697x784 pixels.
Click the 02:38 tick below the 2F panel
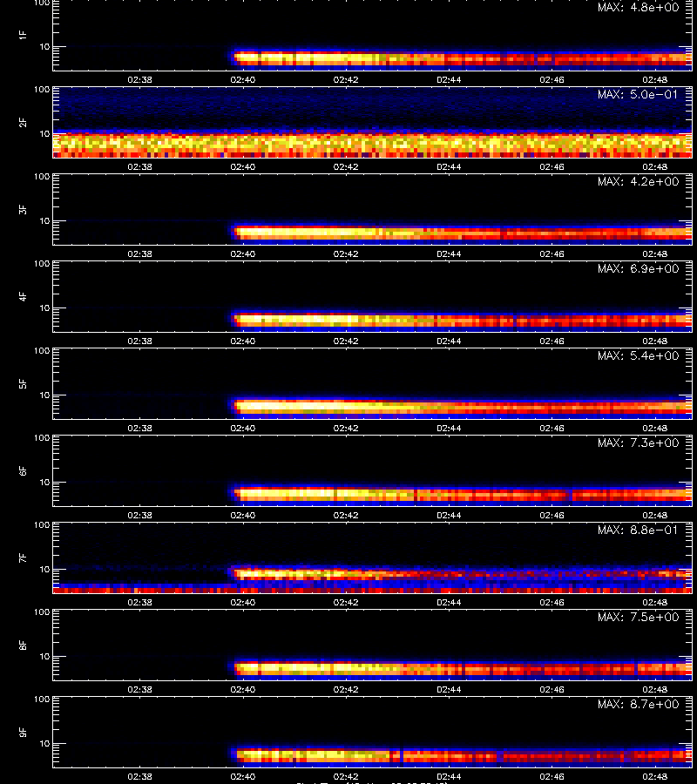click(140, 166)
